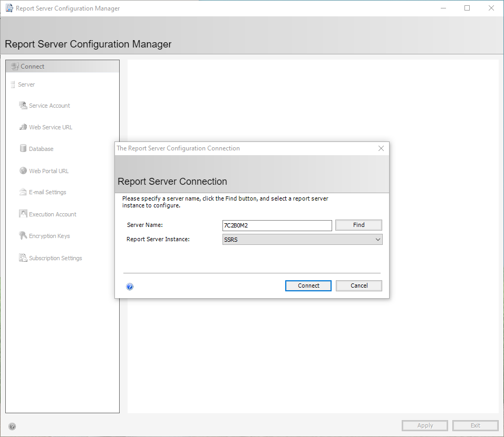Screen dimensions: 504x437
Task: Click the Web Portal URL globe icon
Action: (23, 171)
